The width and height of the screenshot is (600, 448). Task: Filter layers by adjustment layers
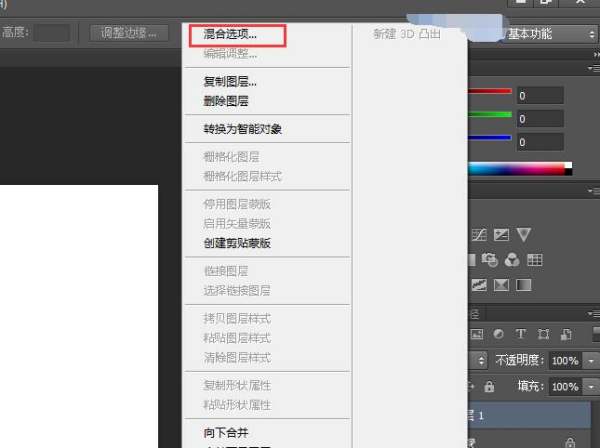point(499,334)
